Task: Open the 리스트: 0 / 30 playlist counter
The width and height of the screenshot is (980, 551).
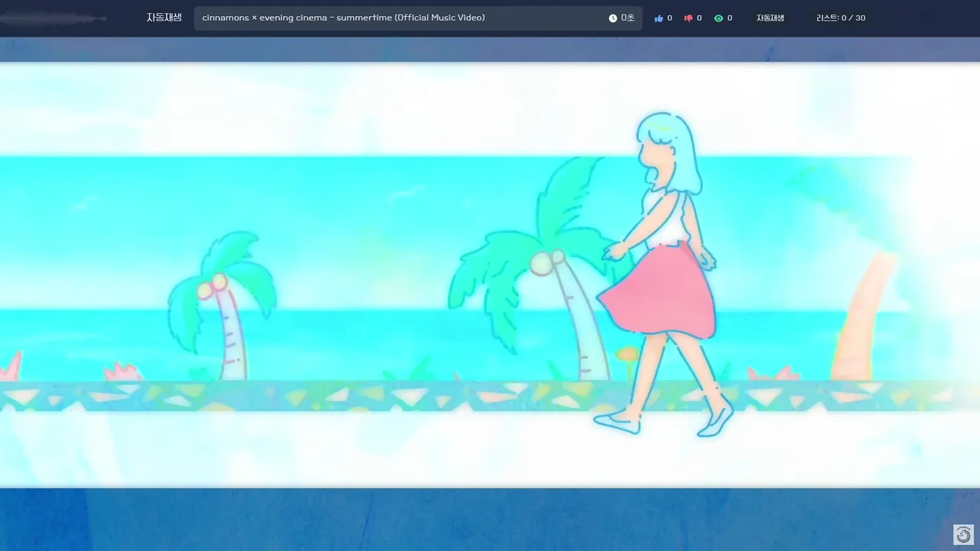Action: pyautogui.click(x=841, y=18)
